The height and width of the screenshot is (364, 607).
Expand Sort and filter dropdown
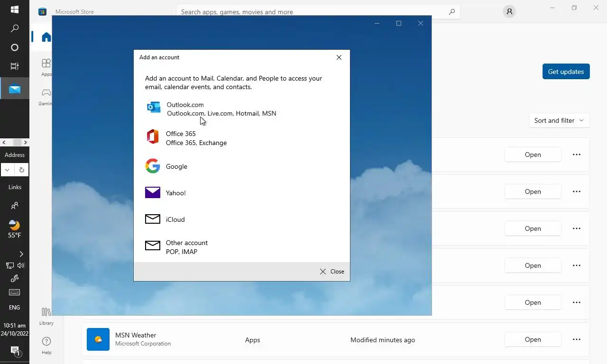559,120
